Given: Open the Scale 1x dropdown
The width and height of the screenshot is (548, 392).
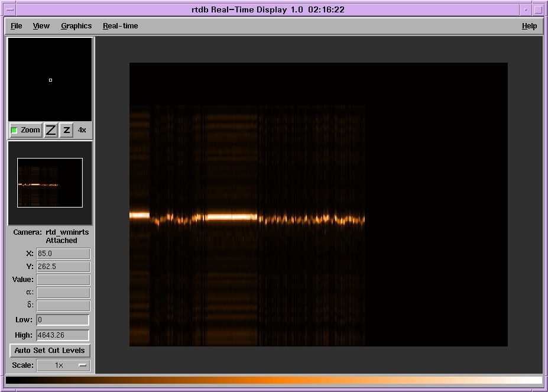Looking at the screenshot, I should point(63,365).
